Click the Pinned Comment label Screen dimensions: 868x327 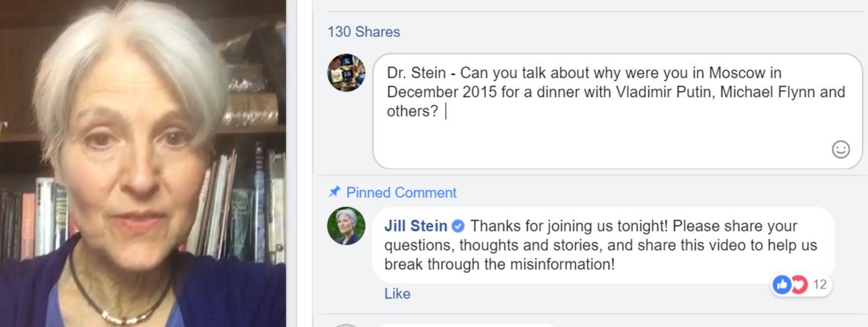click(401, 193)
